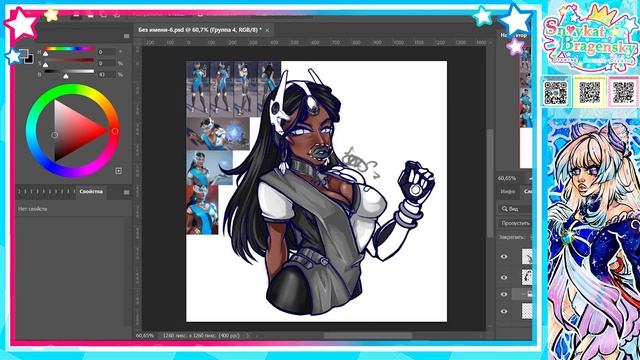Click the B value field showing 43
This screenshot has width=640, height=360.
pyautogui.click(x=106, y=75)
